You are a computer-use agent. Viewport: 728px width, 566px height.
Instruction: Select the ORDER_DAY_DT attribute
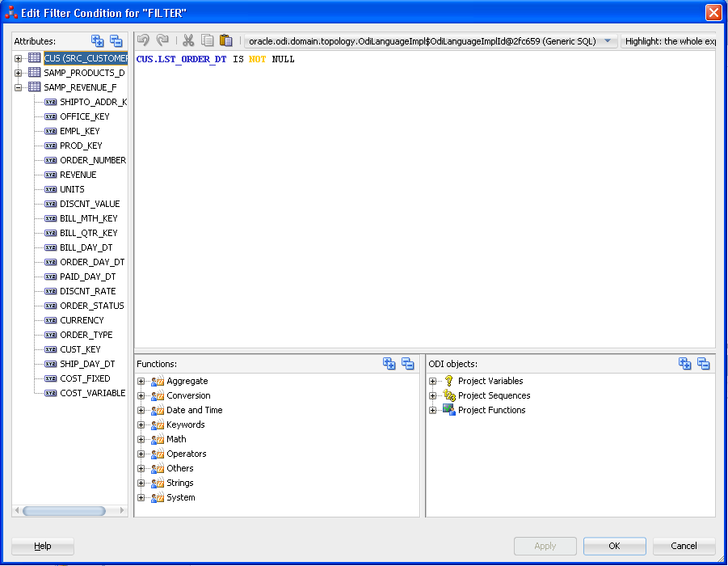pos(92,262)
